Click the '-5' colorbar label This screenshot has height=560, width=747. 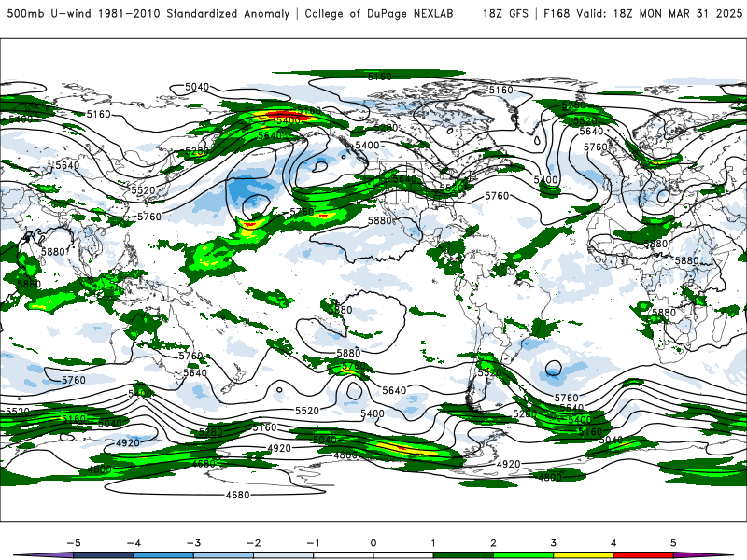pos(74,543)
